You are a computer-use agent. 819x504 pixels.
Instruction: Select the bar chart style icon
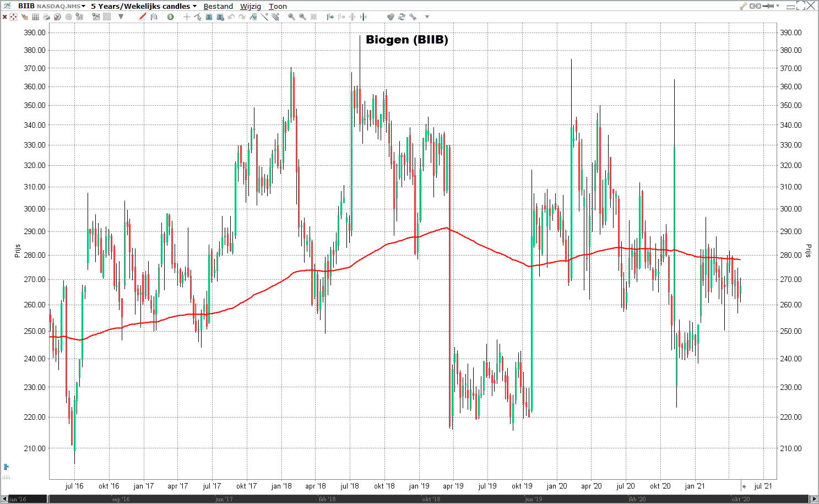coord(154,17)
